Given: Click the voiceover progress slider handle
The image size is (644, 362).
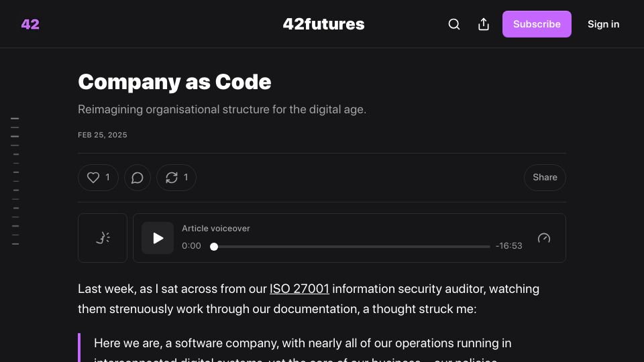Looking at the screenshot, I should tap(214, 246).
